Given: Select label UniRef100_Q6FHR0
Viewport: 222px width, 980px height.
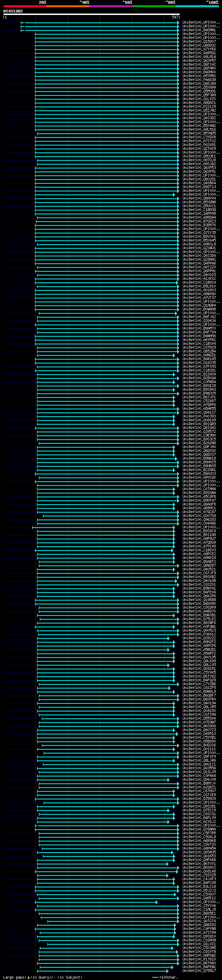Looking at the screenshot, I should click(x=199, y=68).
